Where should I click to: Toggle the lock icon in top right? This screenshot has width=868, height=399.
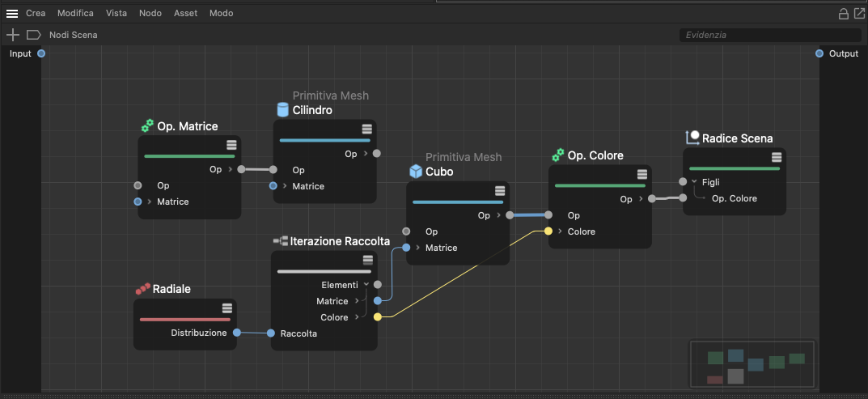tap(844, 14)
